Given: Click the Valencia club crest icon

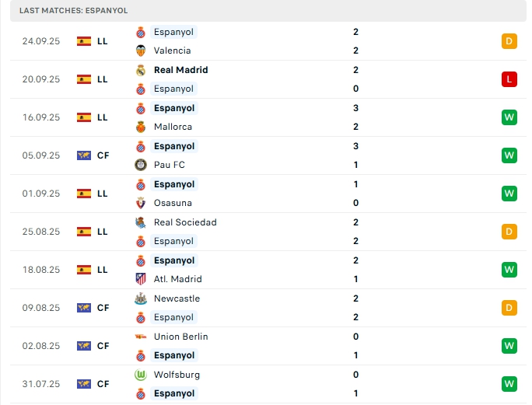Looking at the screenshot, I should [141, 51].
